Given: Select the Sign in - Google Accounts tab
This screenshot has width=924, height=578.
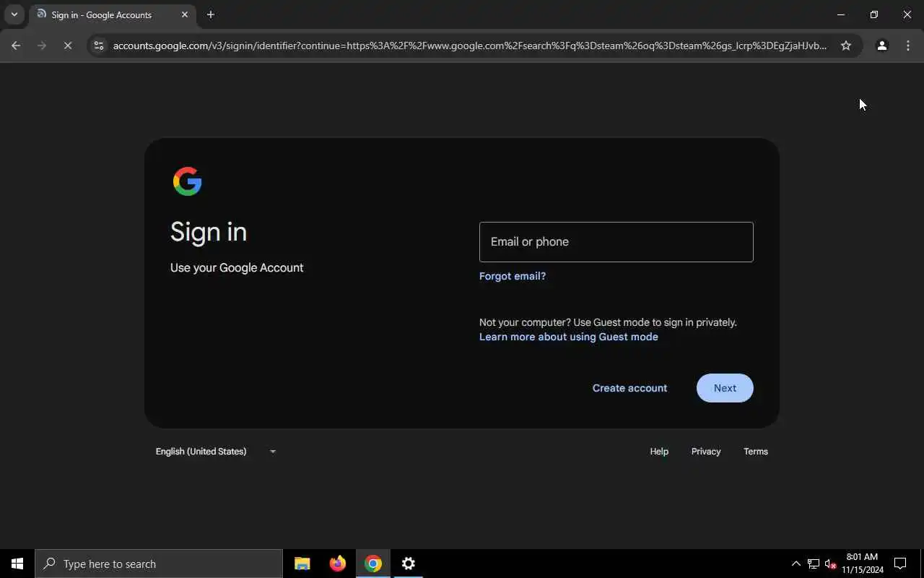Looking at the screenshot, I should (x=112, y=14).
